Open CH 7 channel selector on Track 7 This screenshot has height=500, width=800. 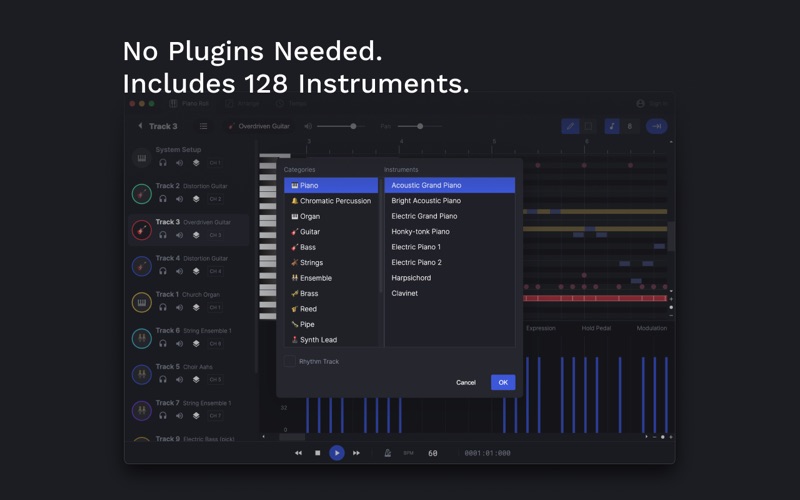[x=215, y=416]
